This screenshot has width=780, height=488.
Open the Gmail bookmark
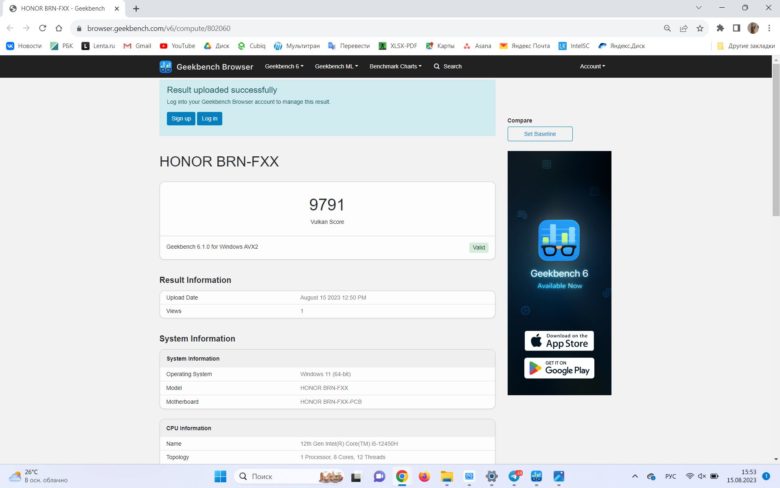click(x=137, y=46)
